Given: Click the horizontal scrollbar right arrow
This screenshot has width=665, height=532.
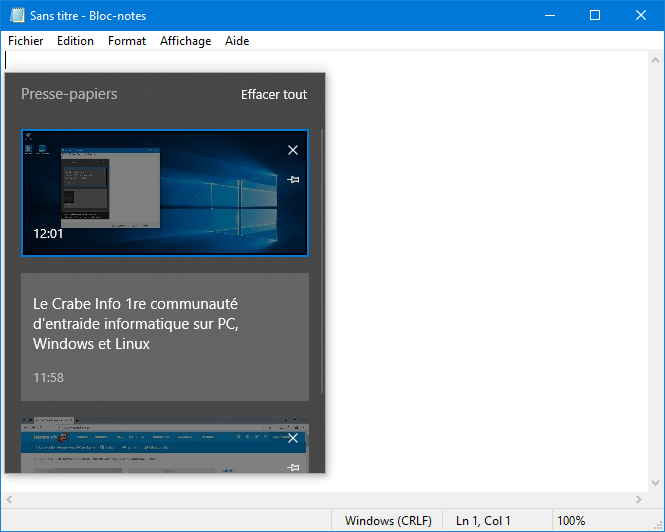Looking at the screenshot, I should click(639, 499).
